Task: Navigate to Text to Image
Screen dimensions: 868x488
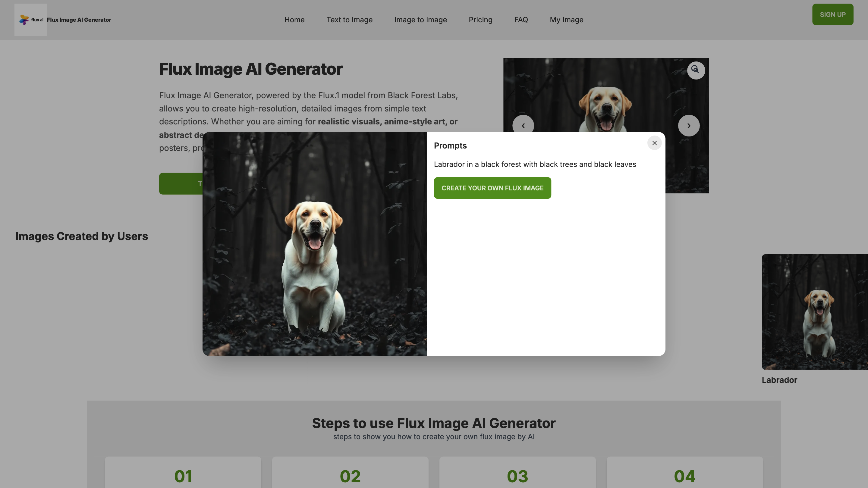Action: pyautogui.click(x=349, y=20)
